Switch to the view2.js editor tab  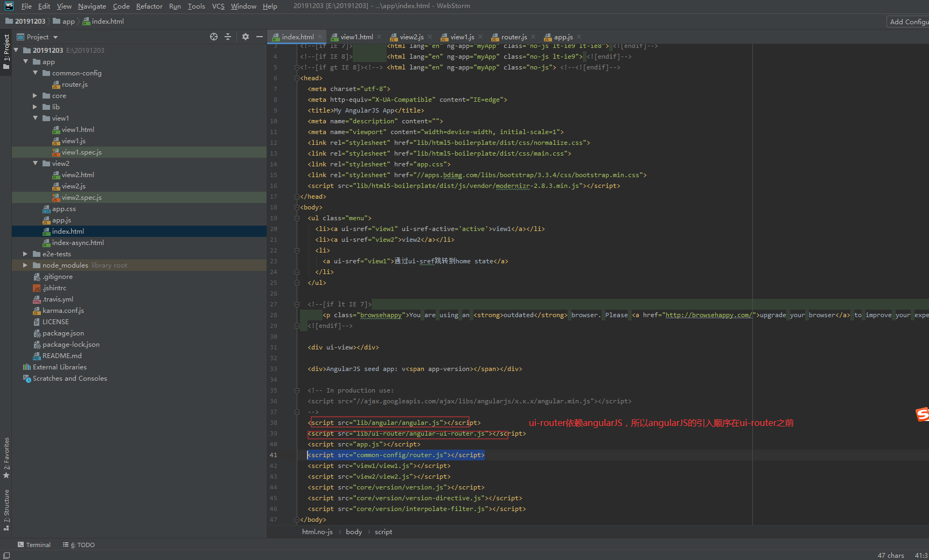[x=411, y=37]
